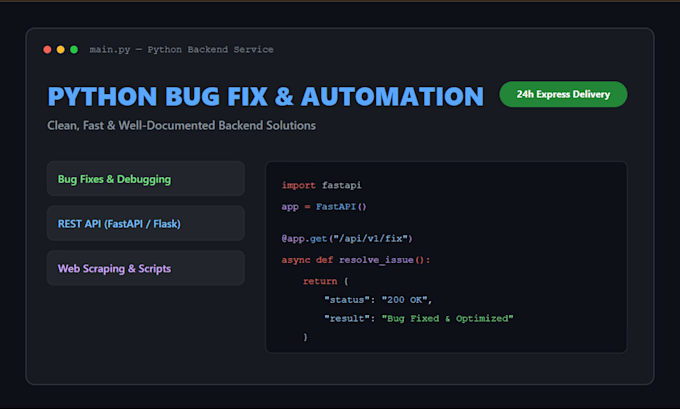This screenshot has height=409, width=680.
Task: Click the 'app = FastAPI()' code line
Action: tap(324, 206)
